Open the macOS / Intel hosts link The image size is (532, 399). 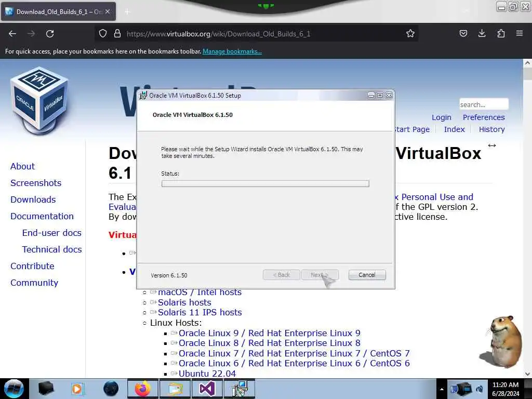click(199, 292)
